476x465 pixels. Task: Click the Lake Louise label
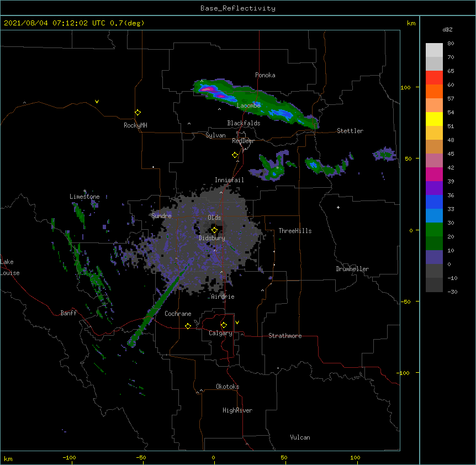[10, 267]
